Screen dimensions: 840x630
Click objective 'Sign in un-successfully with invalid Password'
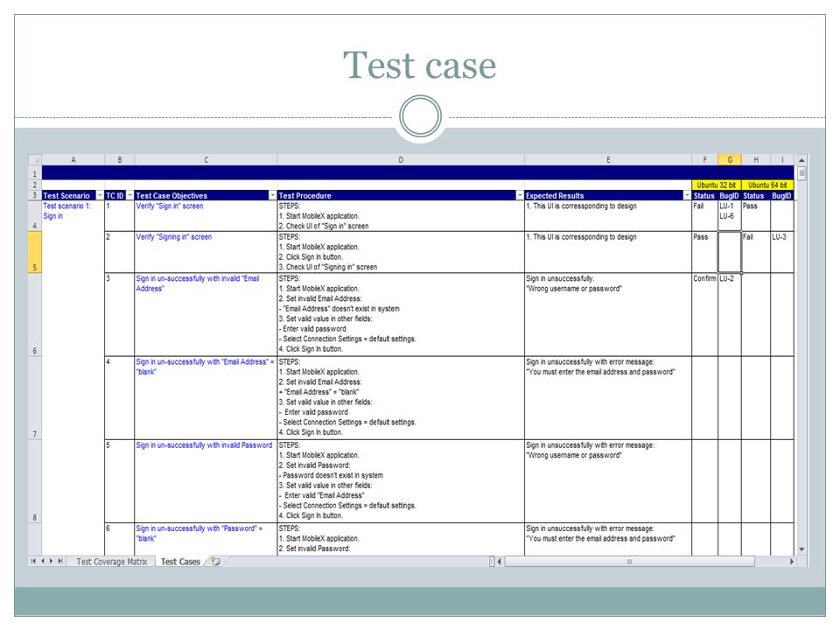click(206, 481)
